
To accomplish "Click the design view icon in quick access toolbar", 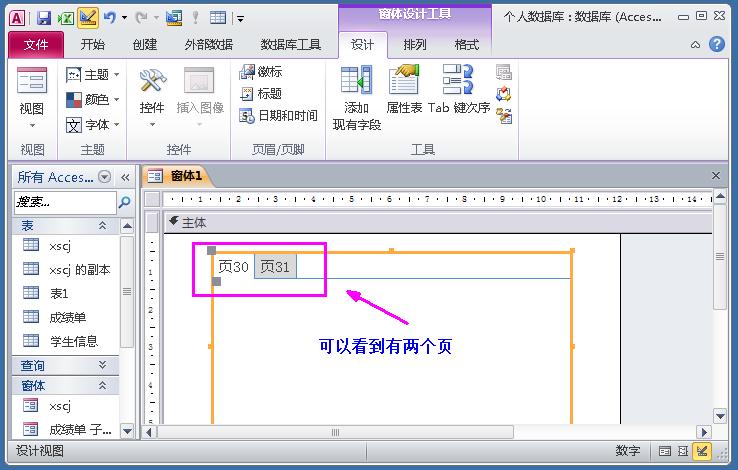I will (x=88, y=18).
